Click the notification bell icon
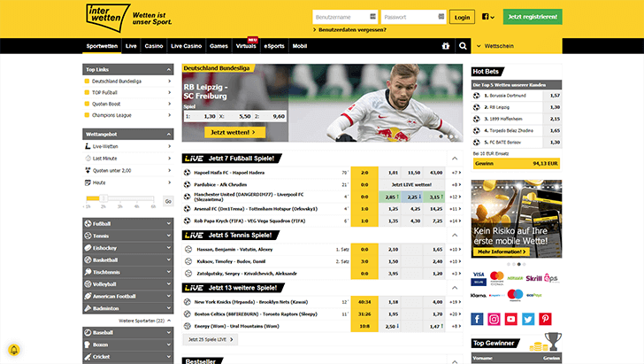644x364 pixels. point(14,350)
